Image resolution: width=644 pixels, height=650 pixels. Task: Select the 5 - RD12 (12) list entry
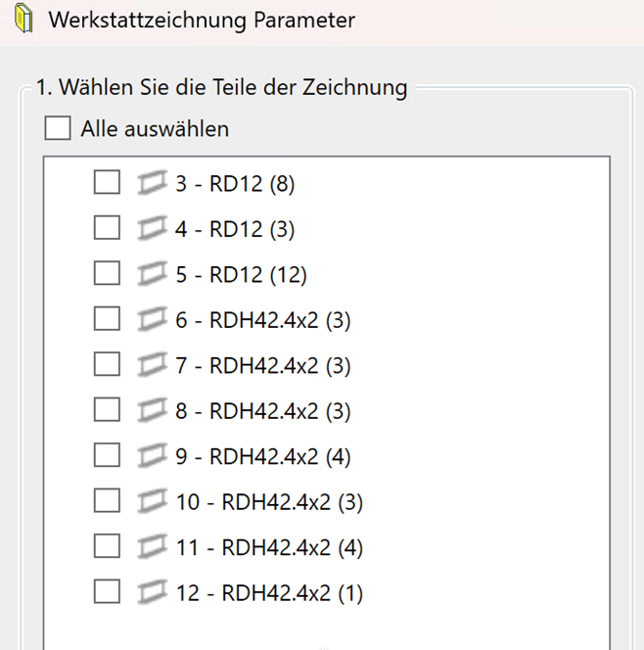click(x=241, y=275)
